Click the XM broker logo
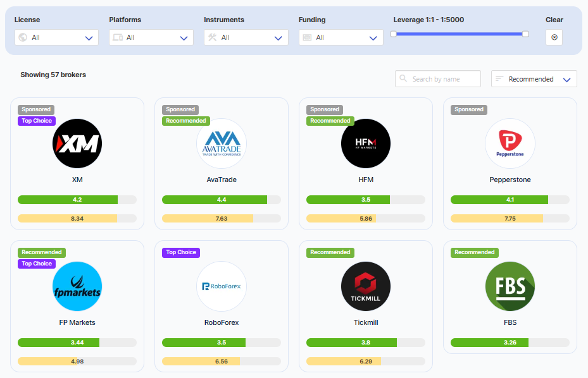The image size is (588, 378). tap(77, 143)
